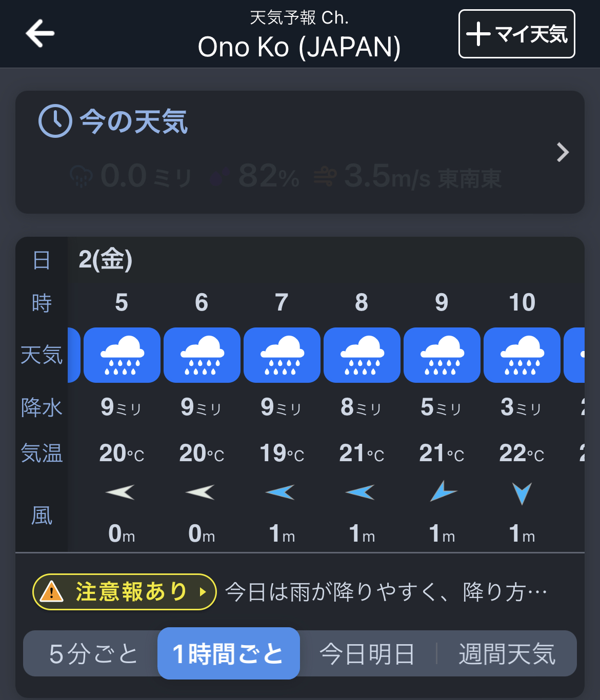The width and height of the screenshot is (600, 700).
Task: Tap the rain icon for 6 o'clock
Action: tap(202, 355)
